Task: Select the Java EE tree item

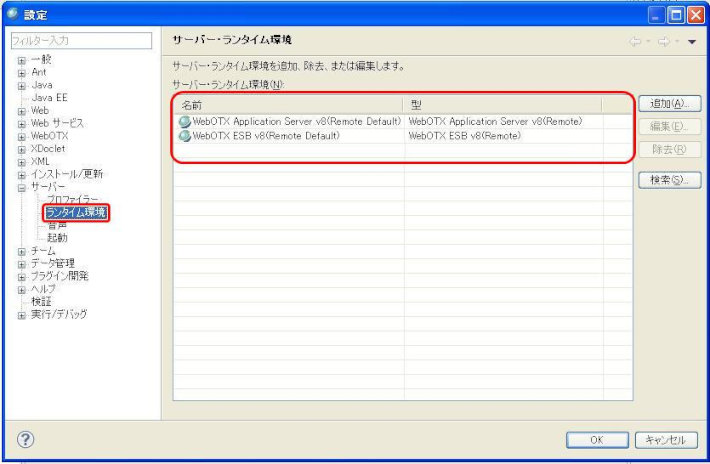Action: tap(49, 98)
